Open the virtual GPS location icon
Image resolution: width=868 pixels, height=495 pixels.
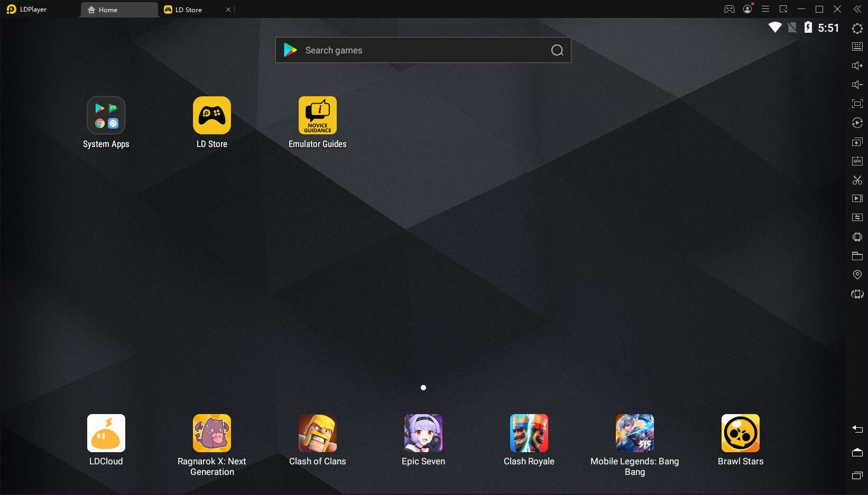857,274
